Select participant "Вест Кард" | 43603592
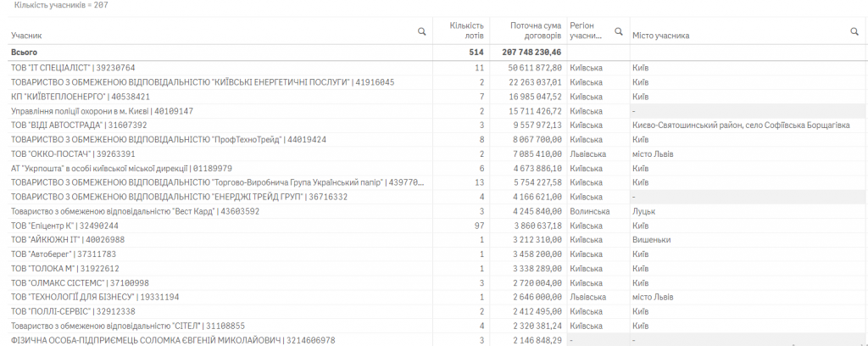Image resolution: width=868 pixels, height=346 pixels. pyautogui.click(x=135, y=211)
